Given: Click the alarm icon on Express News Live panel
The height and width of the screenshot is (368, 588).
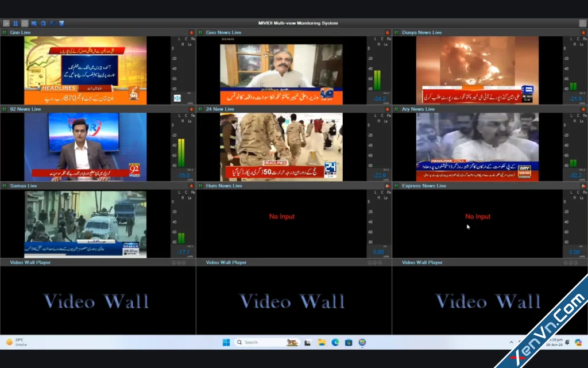Looking at the screenshot, I should (x=583, y=186).
